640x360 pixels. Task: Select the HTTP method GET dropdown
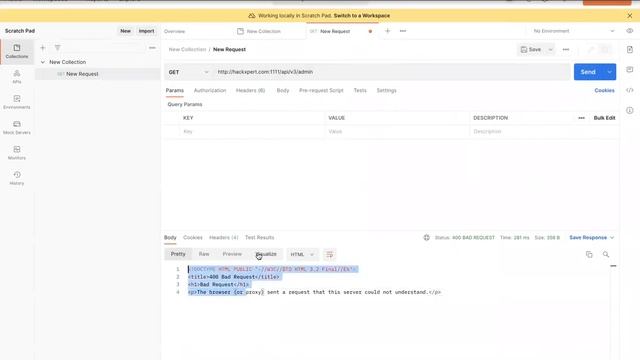click(x=188, y=72)
